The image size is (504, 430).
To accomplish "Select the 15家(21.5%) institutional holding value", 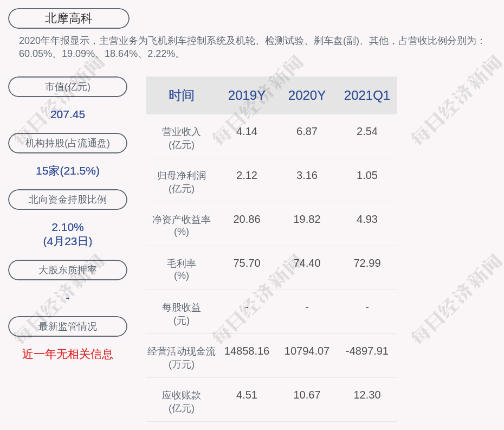I will (68, 171).
